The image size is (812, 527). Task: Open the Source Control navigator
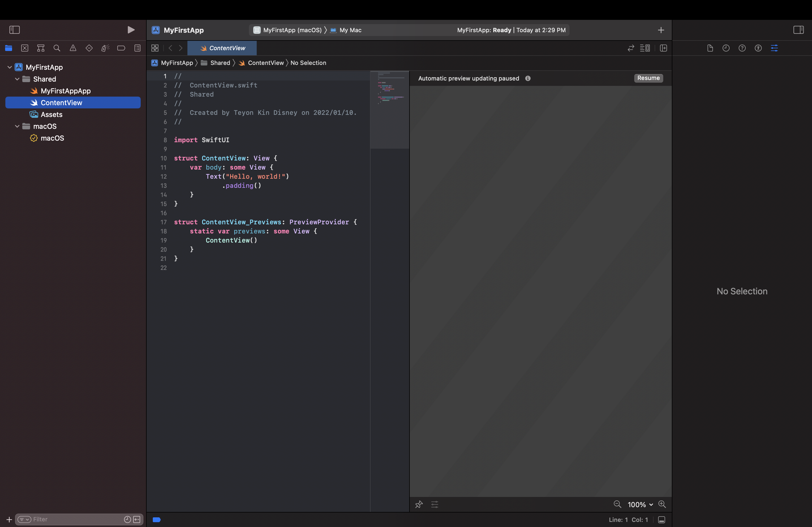(24, 48)
